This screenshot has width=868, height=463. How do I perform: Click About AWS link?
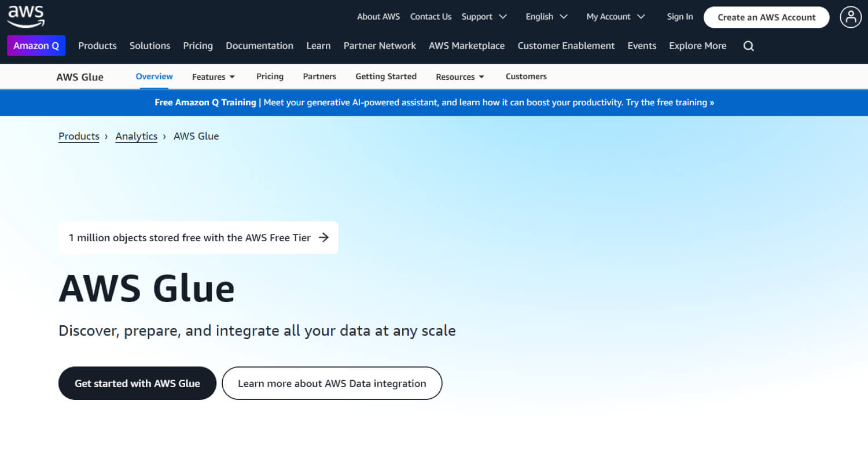[x=378, y=17]
